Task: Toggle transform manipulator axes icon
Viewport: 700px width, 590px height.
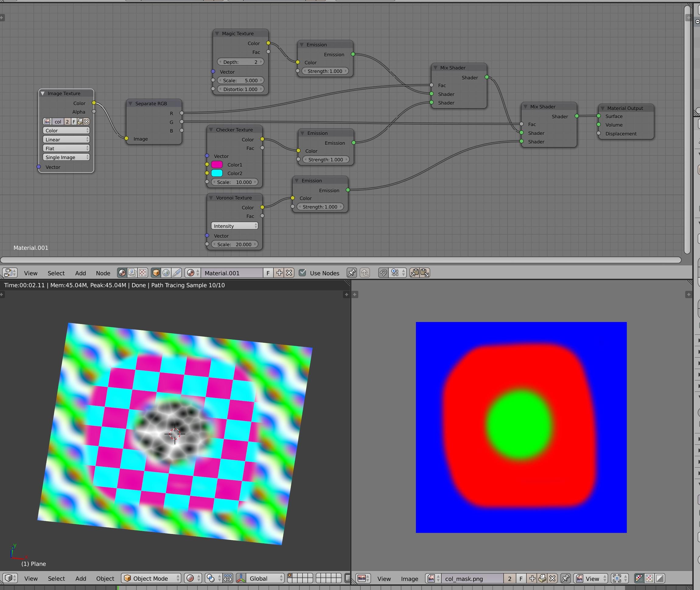Action: [x=241, y=578]
